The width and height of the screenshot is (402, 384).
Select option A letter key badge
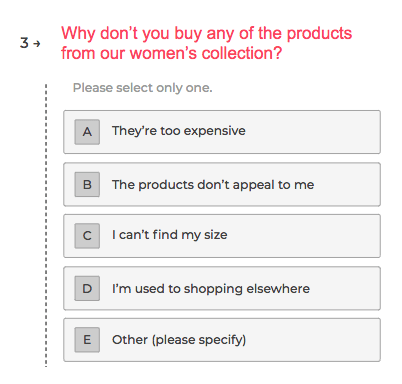pyautogui.click(x=87, y=132)
